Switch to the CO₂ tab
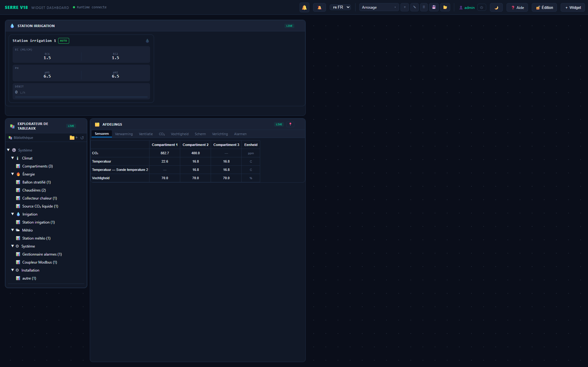 coord(162,134)
